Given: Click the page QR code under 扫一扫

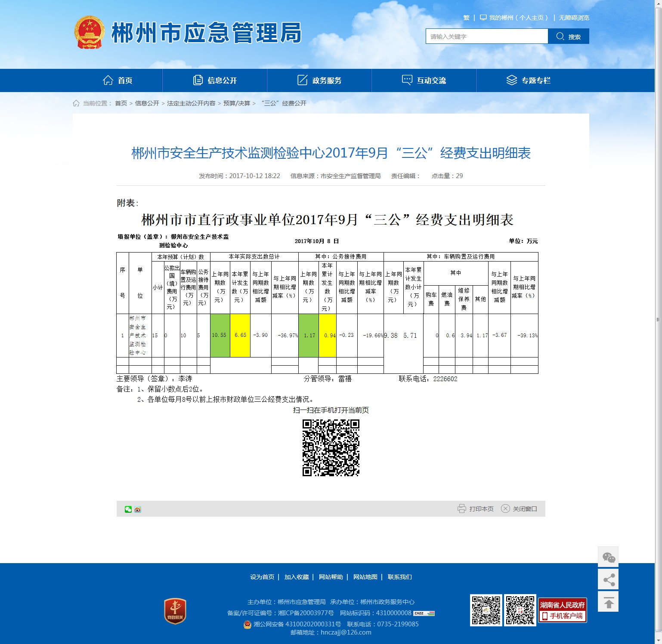Looking at the screenshot, I should coord(331,448).
